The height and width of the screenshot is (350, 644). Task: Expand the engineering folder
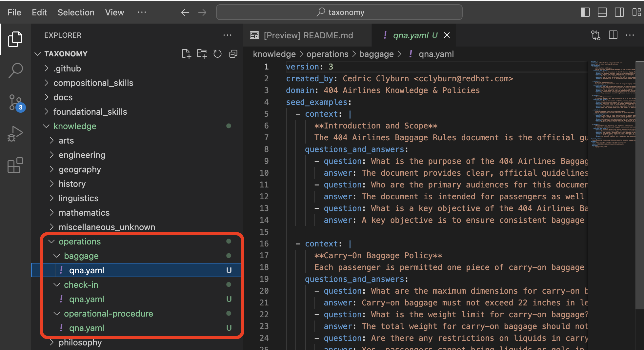point(52,155)
